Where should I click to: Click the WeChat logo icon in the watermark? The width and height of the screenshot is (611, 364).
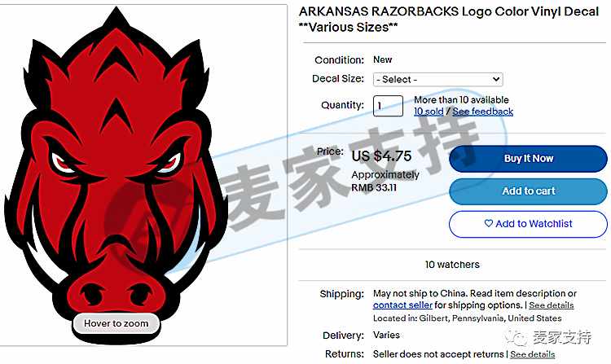(x=516, y=337)
